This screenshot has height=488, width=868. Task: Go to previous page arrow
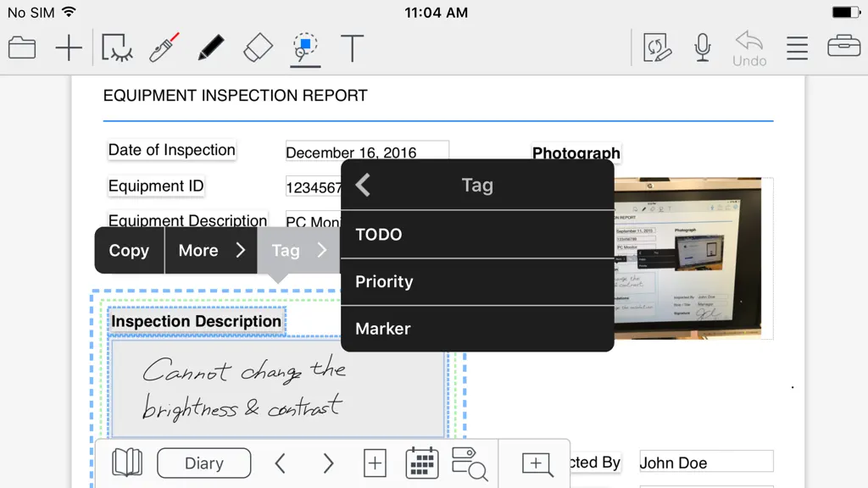tap(280, 463)
